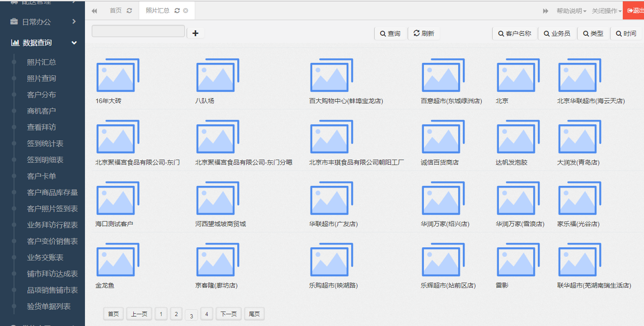Click the 退出 logout button
644x326 pixels.
click(x=634, y=10)
